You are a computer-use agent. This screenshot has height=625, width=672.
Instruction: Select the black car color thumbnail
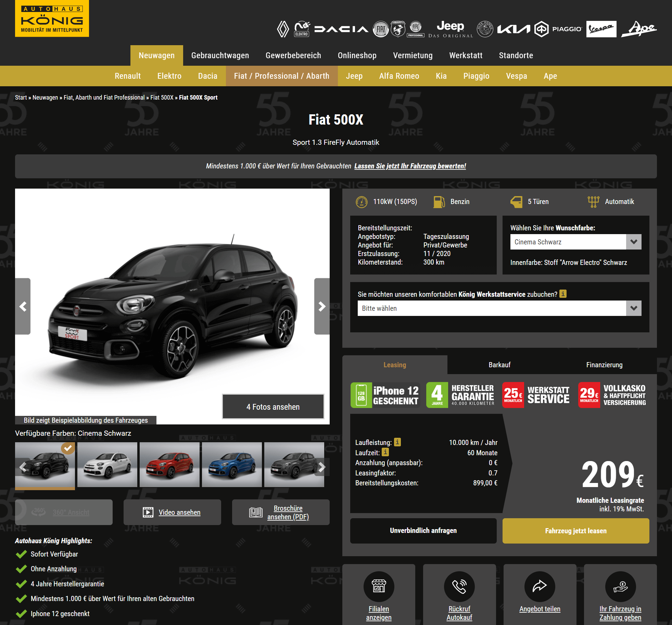pyautogui.click(x=45, y=465)
